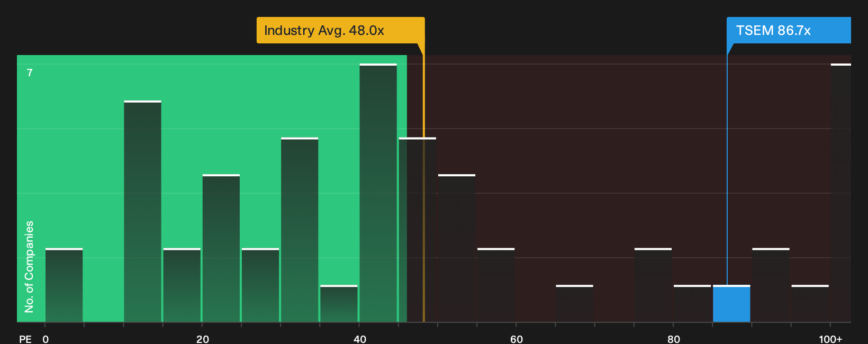Click the '100+' x-axis label

[x=830, y=339]
